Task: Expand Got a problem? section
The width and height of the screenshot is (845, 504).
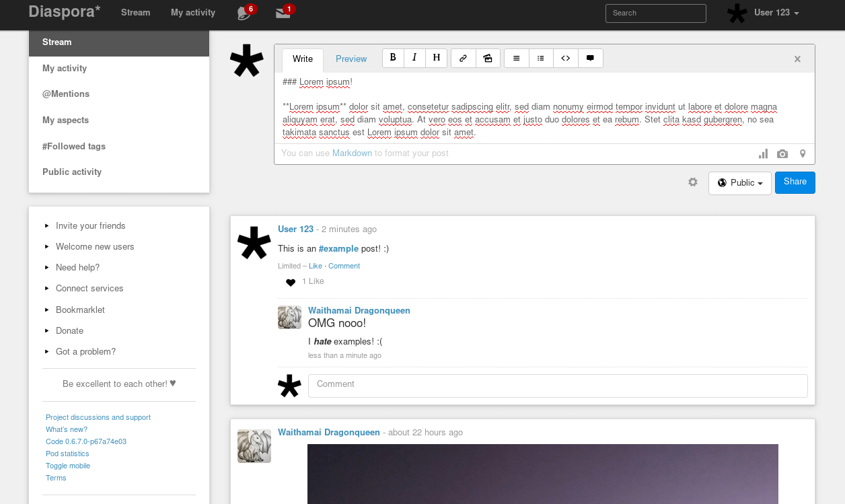Action: pyautogui.click(x=85, y=351)
